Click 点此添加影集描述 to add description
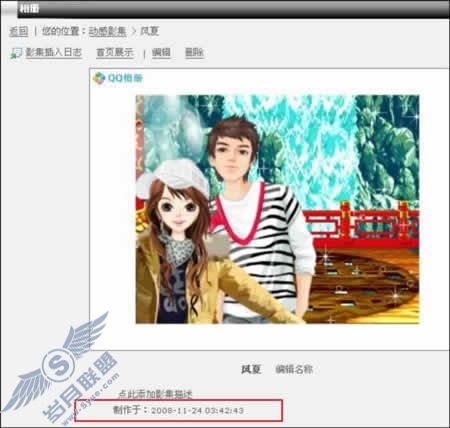 [155, 394]
